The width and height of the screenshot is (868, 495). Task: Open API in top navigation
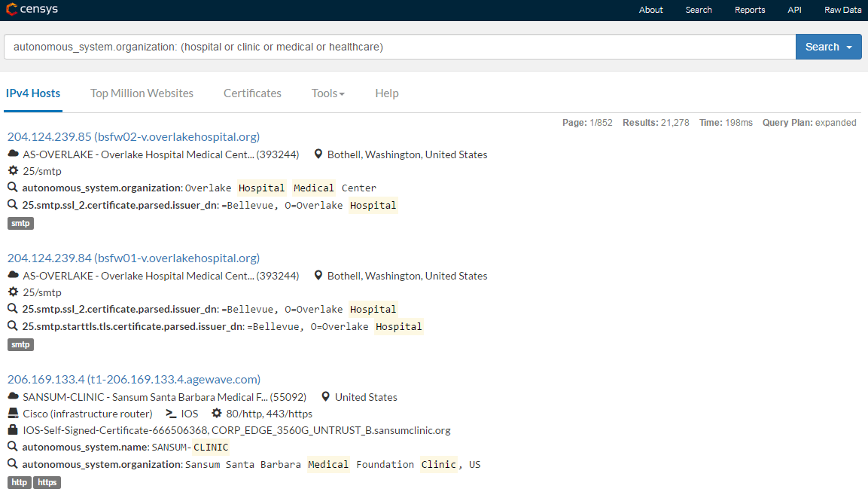(794, 10)
